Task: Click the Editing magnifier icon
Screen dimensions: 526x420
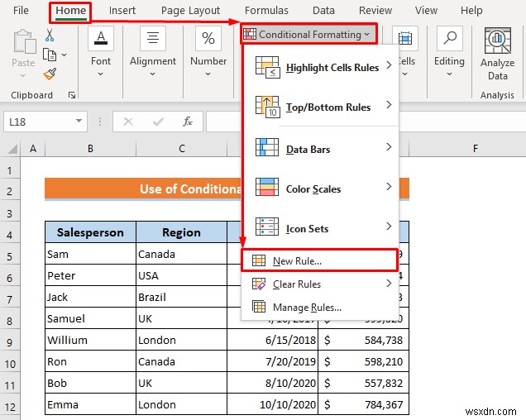Action: point(450,38)
